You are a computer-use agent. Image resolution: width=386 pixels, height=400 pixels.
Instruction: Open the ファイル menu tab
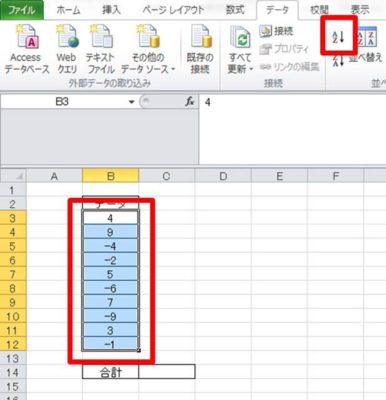tap(22, 10)
